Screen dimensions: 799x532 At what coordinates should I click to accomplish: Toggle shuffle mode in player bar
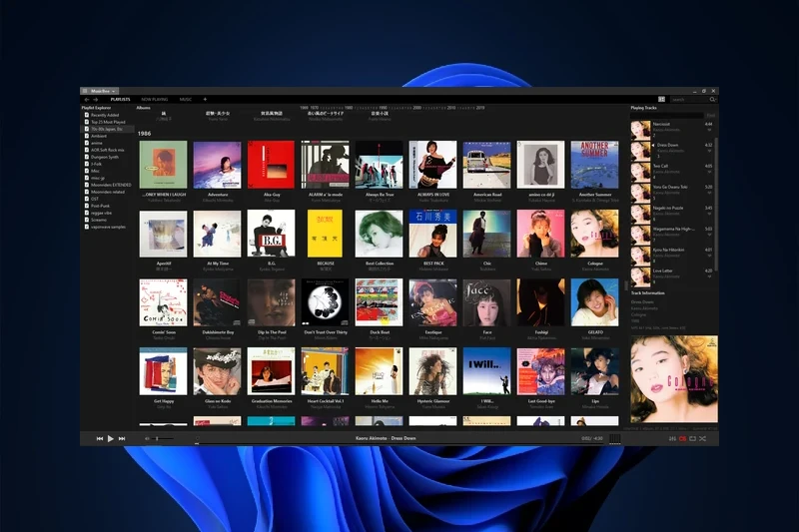[x=703, y=438]
